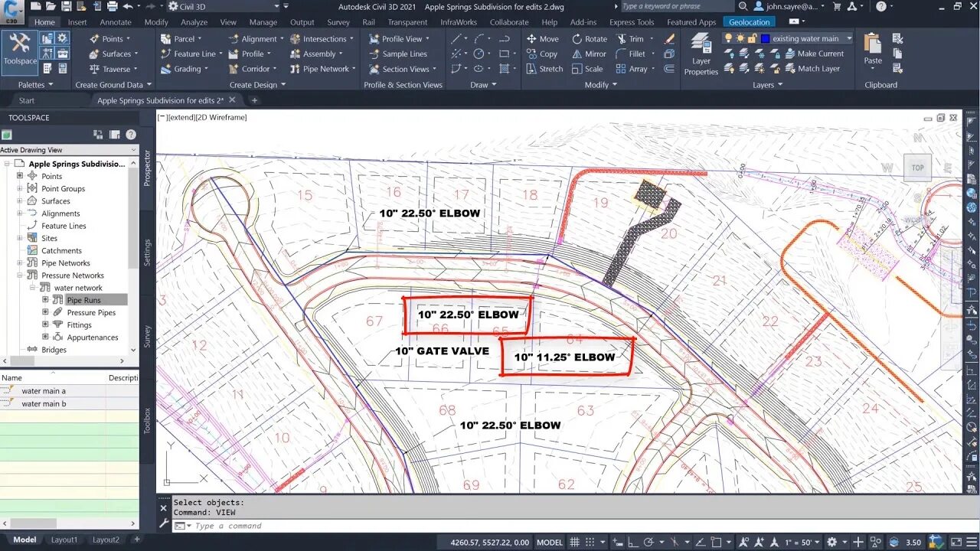Click the TOP face of the ViewCube

click(917, 168)
